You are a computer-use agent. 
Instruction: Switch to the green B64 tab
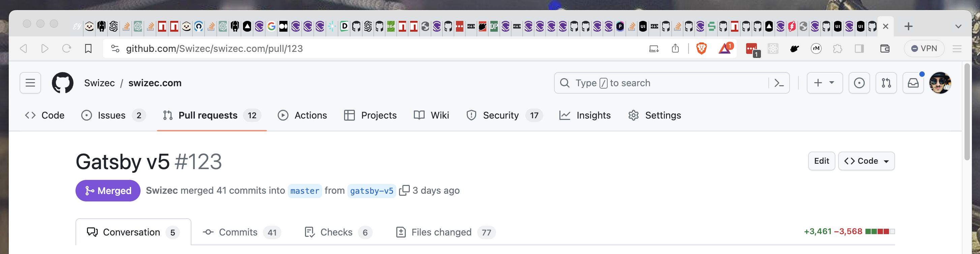tap(391, 26)
